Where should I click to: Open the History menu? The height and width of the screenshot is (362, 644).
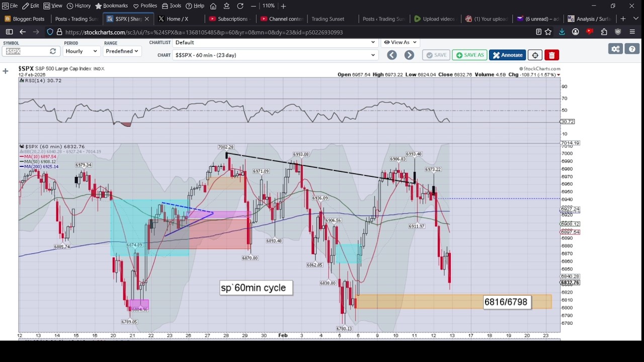78,6
